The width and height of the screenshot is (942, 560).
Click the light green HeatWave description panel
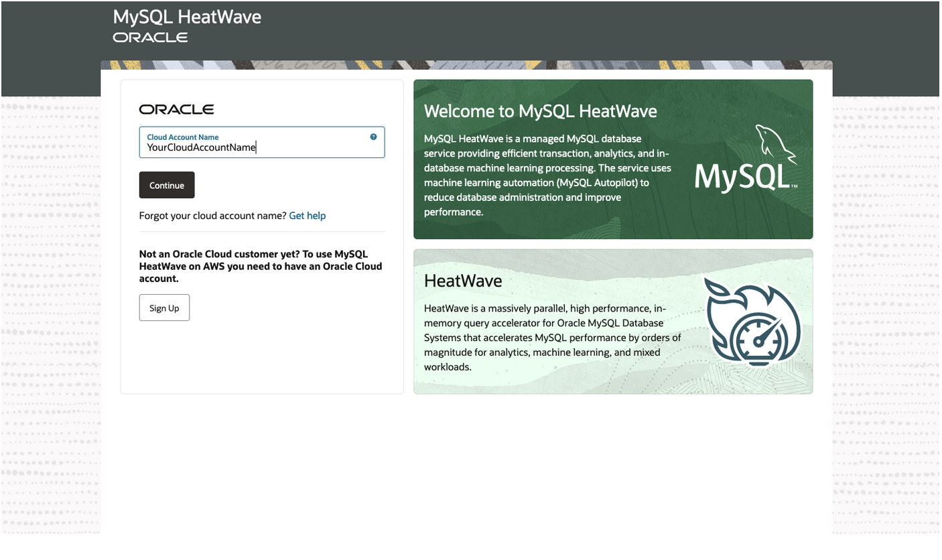(x=613, y=321)
